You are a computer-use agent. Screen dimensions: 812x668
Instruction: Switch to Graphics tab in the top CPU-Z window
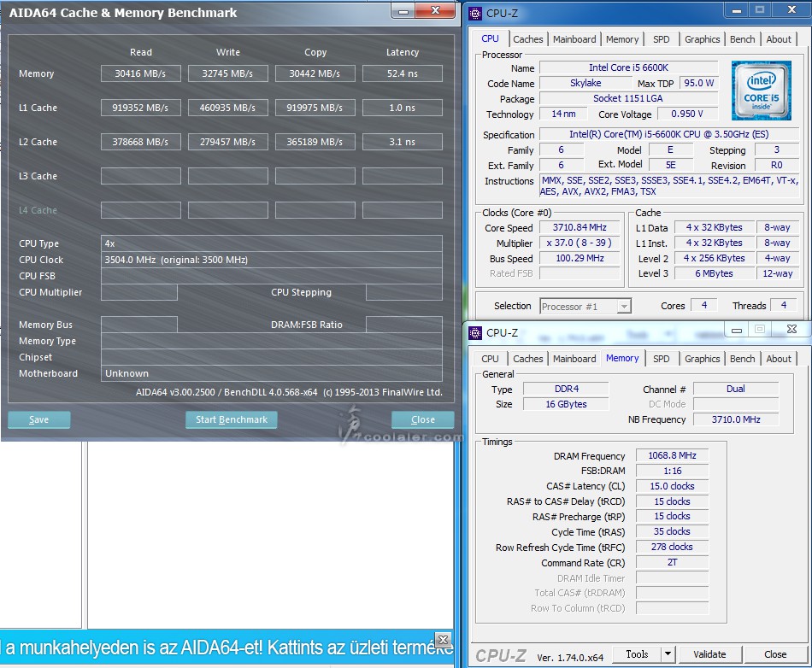(703, 39)
